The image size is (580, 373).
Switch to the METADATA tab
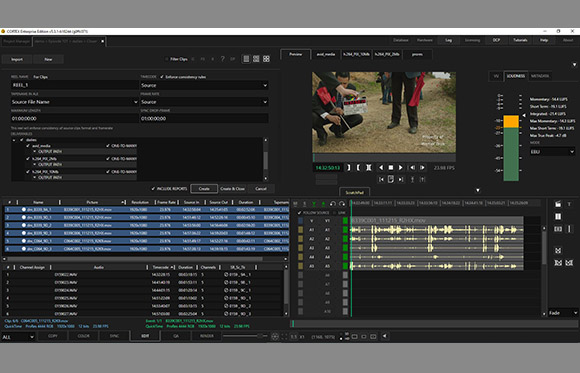pos(540,76)
